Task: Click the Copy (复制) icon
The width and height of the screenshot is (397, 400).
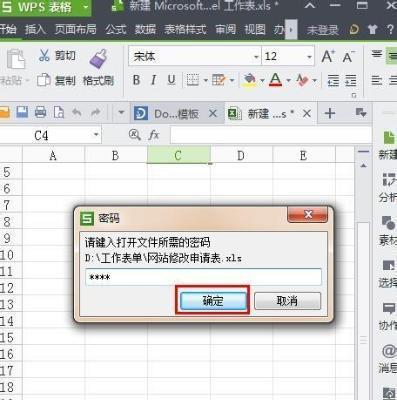Action: [x=43, y=80]
